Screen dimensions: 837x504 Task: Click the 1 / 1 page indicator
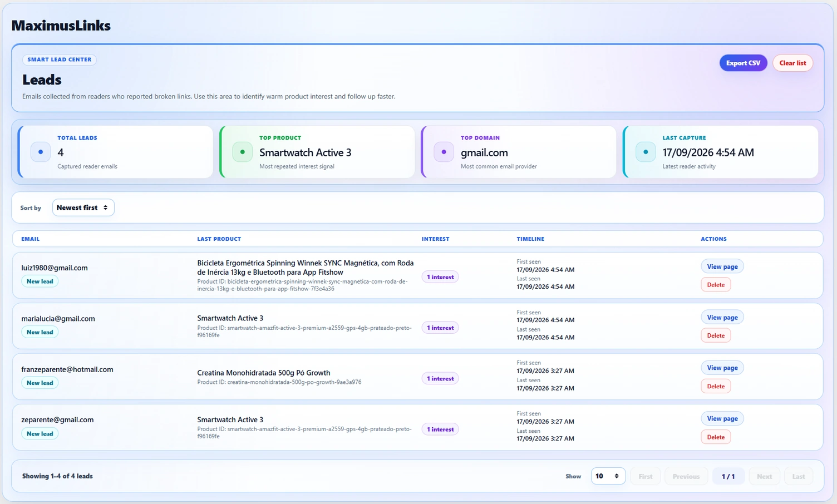point(728,476)
